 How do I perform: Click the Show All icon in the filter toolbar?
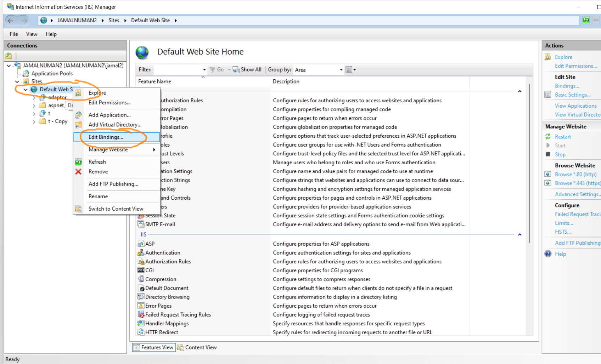click(236, 69)
